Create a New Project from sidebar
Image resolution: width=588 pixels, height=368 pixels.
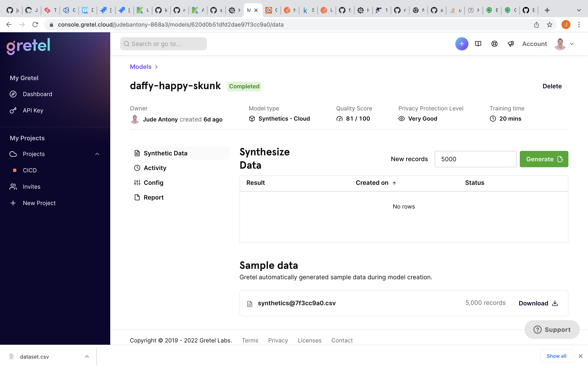[39, 203]
